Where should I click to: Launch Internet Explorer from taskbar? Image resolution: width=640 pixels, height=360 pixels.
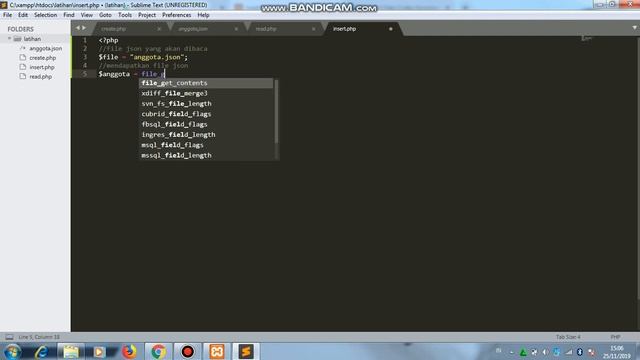click(41, 351)
